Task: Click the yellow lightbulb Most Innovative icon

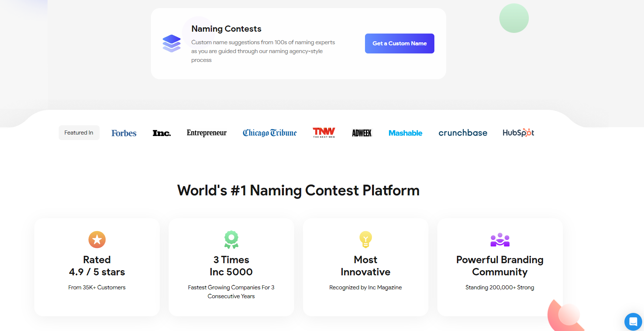Action: click(366, 240)
